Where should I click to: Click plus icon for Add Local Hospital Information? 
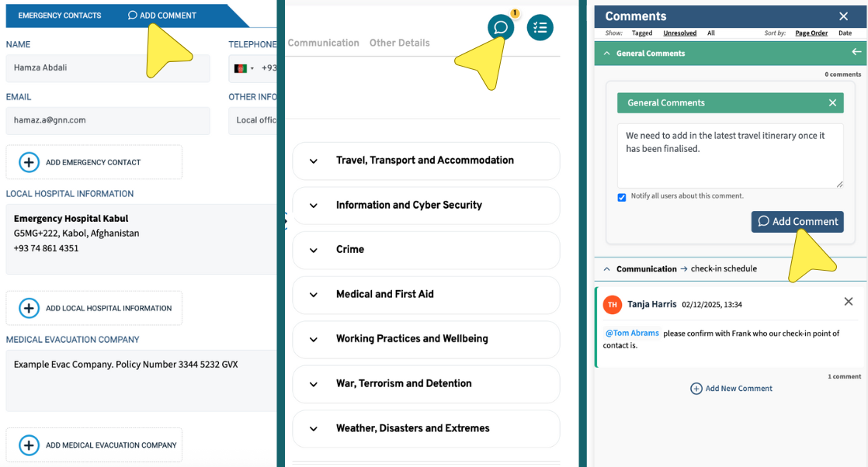[x=29, y=308]
